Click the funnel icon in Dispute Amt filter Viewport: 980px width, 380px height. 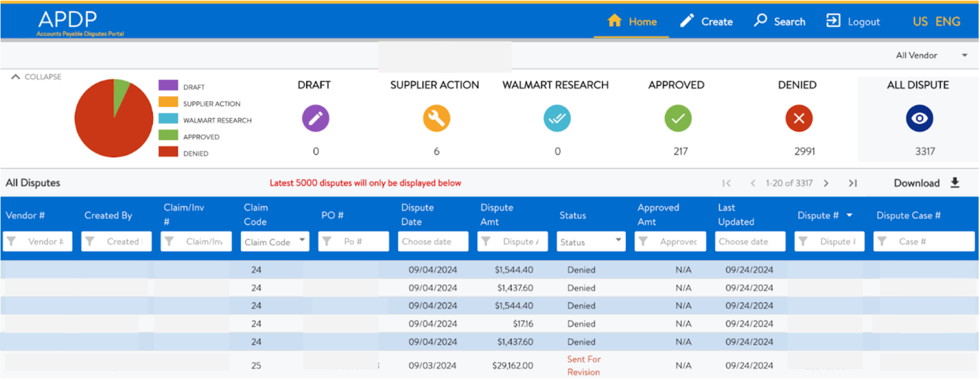486,241
